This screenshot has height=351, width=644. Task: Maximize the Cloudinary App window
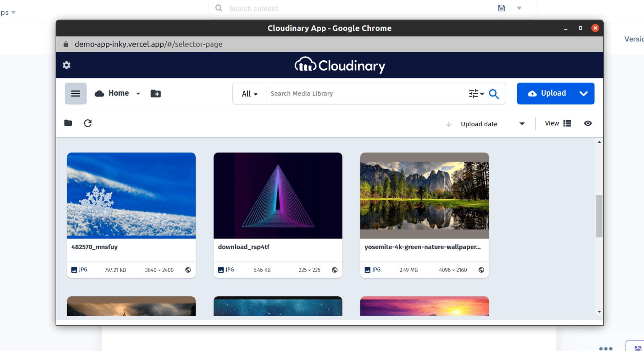pyautogui.click(x=580, y=28)
